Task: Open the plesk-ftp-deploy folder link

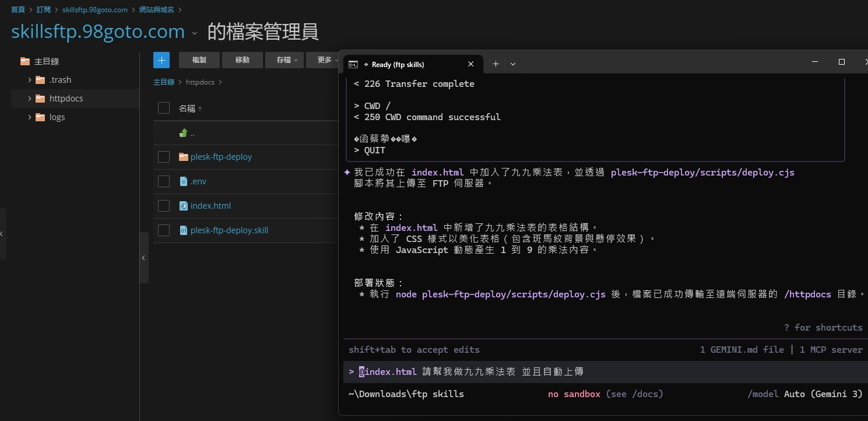Action: pyautogui.click(x=221, y=157)
